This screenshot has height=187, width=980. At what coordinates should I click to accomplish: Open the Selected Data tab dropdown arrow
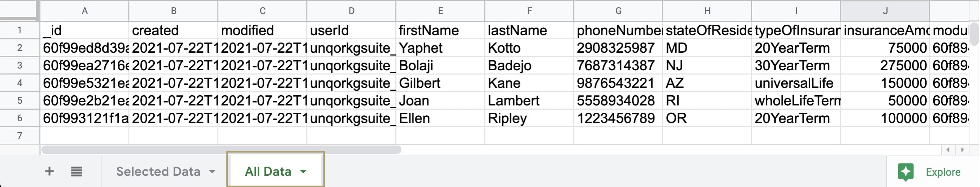pyautogui.click(x=212, y=172)
